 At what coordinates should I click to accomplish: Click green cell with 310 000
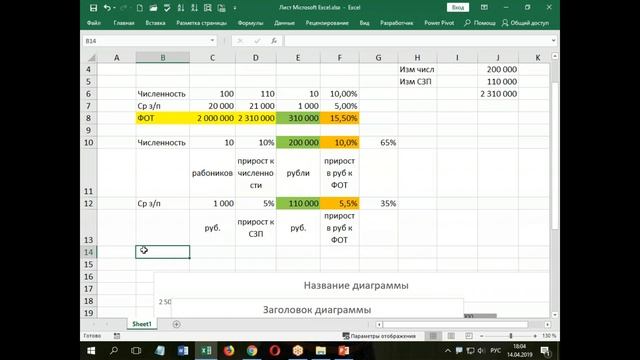298,118
